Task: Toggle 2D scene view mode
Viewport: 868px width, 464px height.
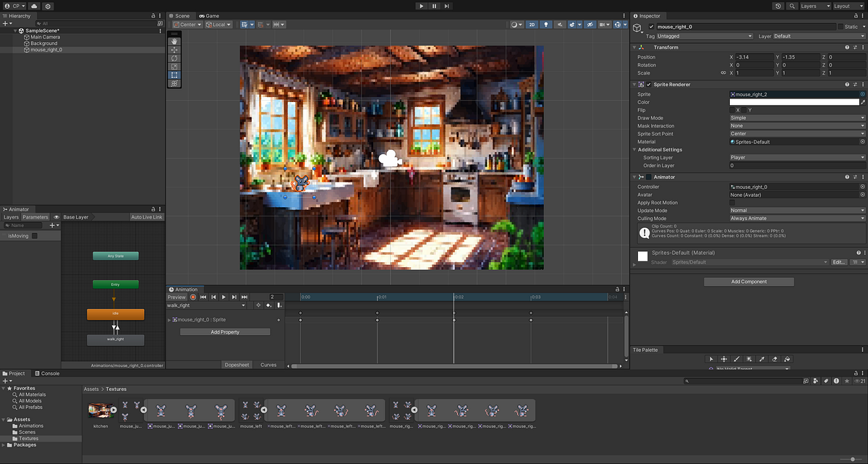Action: pos(532,25)
